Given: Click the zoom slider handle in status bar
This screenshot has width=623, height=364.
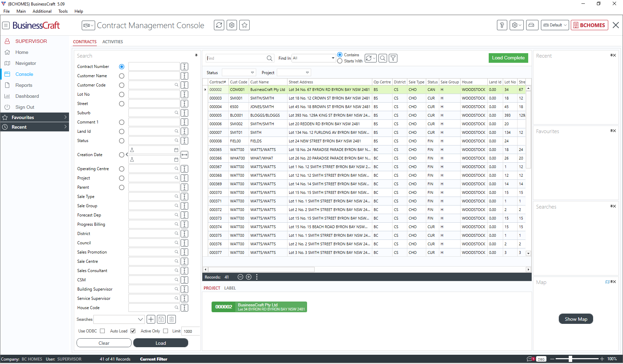Looking at the screenshot, I should click(x=570, y=359).
